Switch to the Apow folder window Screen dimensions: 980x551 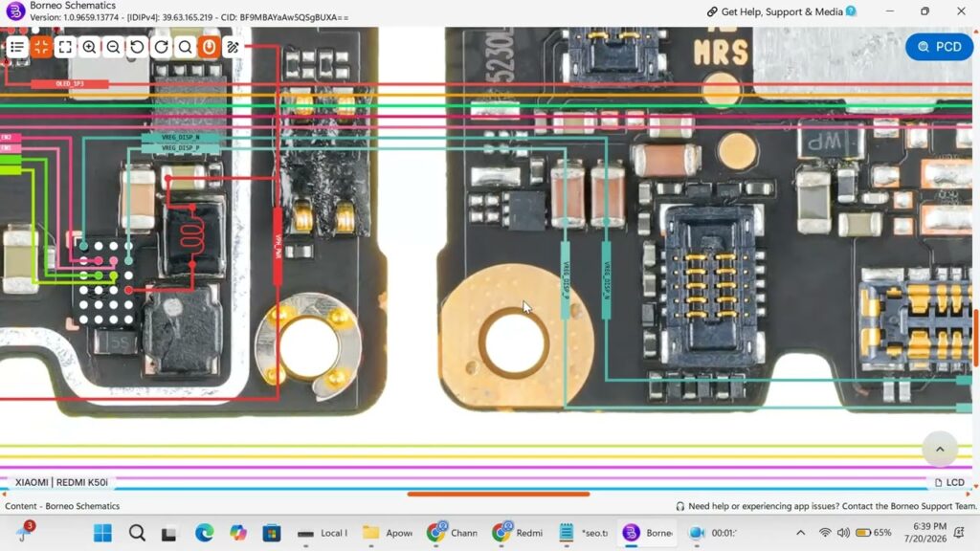pyautogui.click(x=388, y=533)
